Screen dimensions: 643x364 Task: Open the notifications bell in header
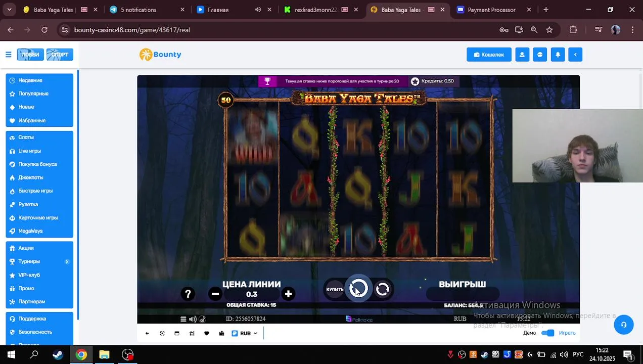coord(558,55)
